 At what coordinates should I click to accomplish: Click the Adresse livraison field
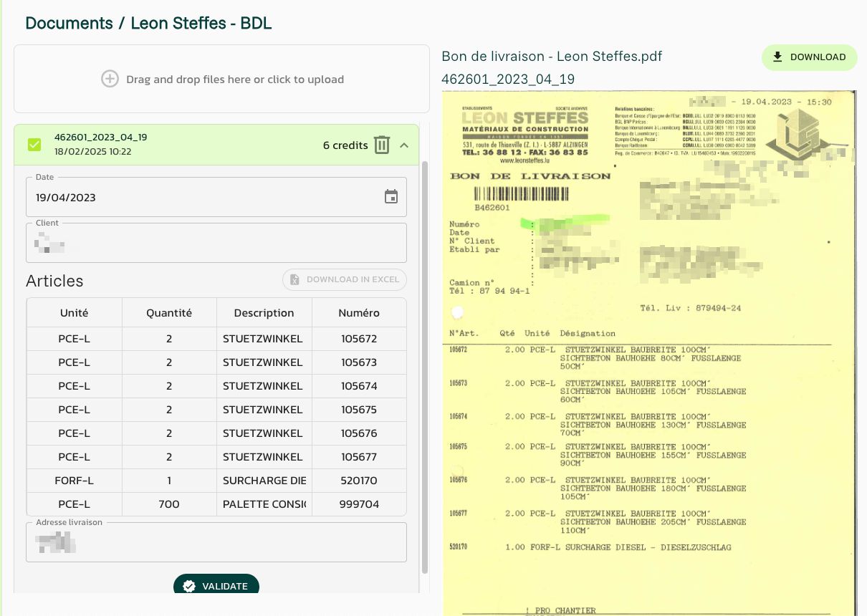tap(216, 543)
